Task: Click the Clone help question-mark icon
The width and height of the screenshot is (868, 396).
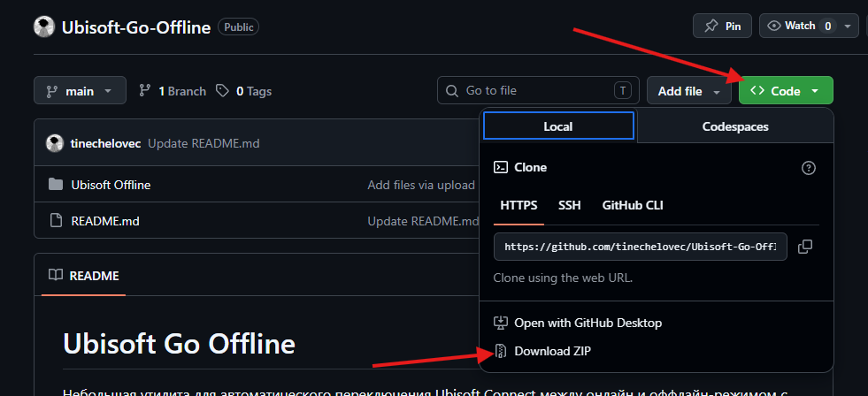Action: tap(809, 168)
